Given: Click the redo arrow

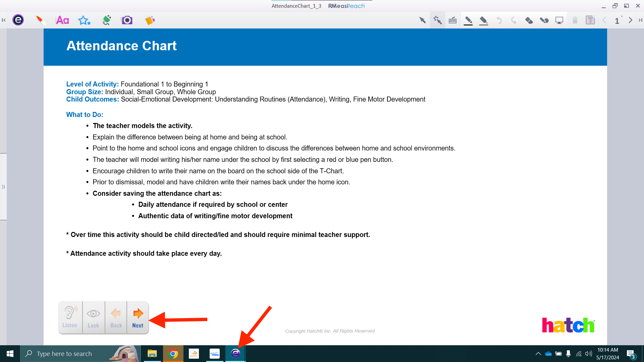Looking at the screenshot, I should coord(514,20).
